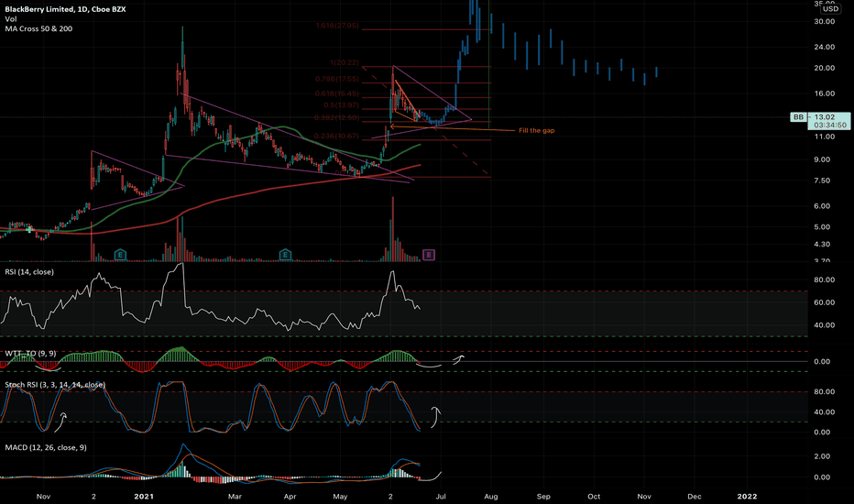
Task: Click the 2021 label on time axis
Action: [x=144, y=497]
